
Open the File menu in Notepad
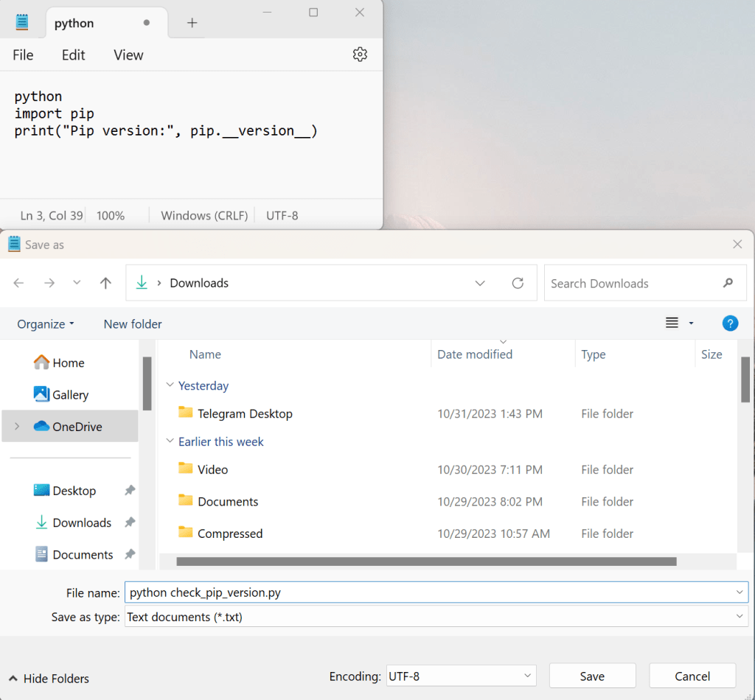[x=23, y=55]
